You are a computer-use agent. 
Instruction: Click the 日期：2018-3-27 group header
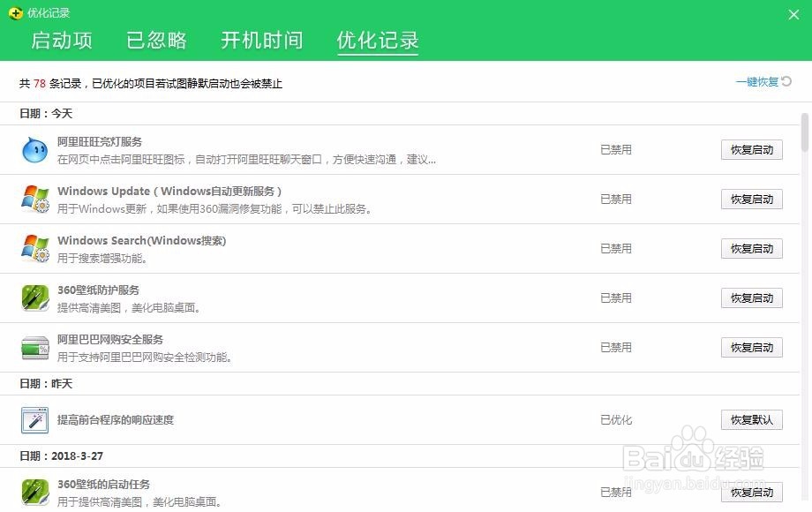(x=61, y=456)
